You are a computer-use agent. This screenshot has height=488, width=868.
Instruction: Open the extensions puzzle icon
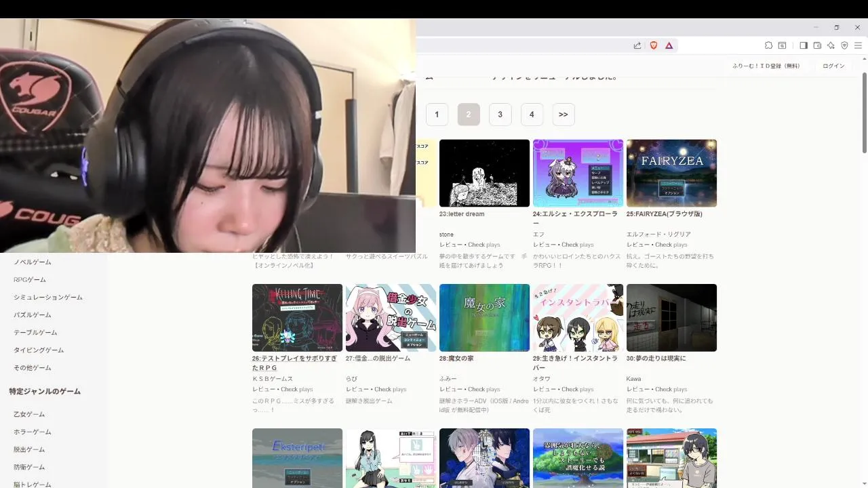(x=768, y=45)
